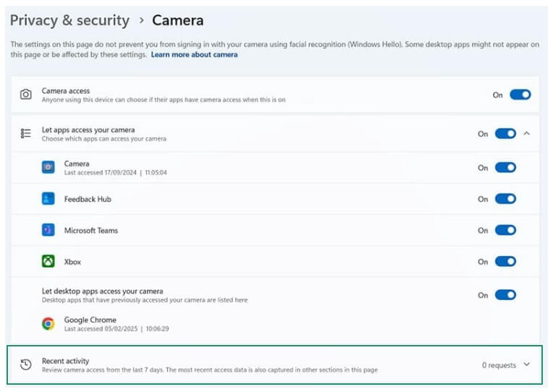This screenshot has height=392, width=553.
Task: Disable camera access for Xbox
Action: coord(505,262)
